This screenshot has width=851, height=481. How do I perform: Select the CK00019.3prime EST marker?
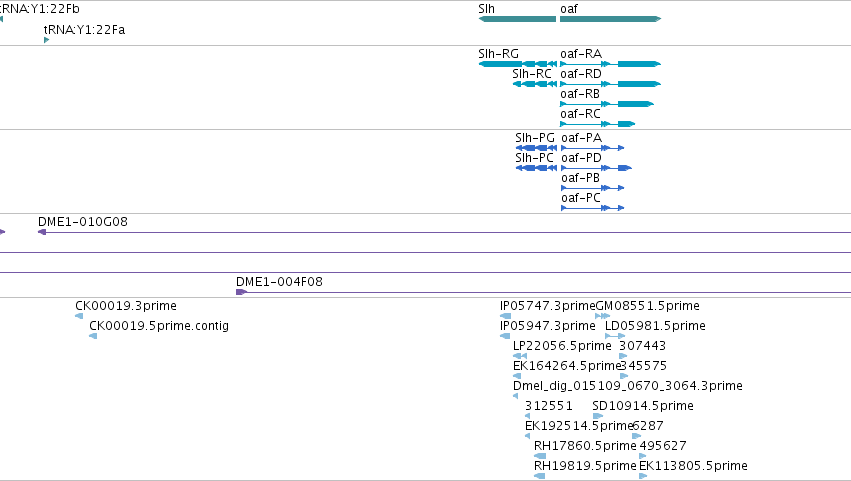coord(79,316)
